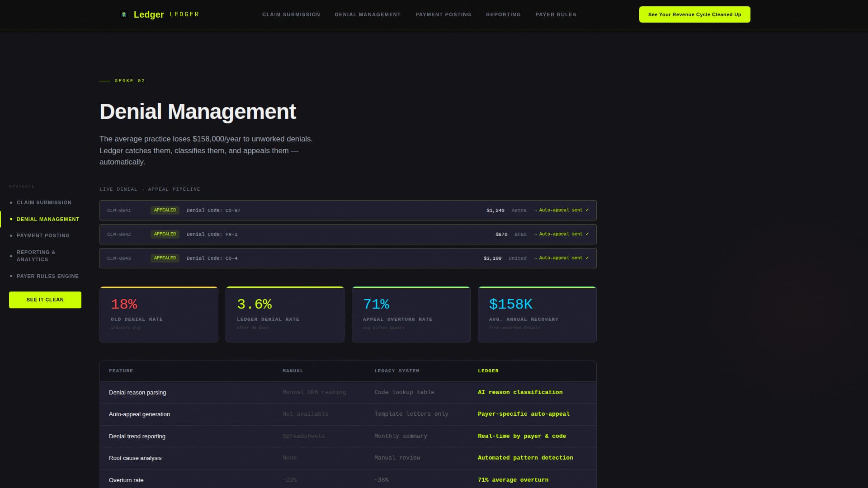868x488 pixels.
Task: Click the MANUAL column header
Action: (x=293, y=371)
